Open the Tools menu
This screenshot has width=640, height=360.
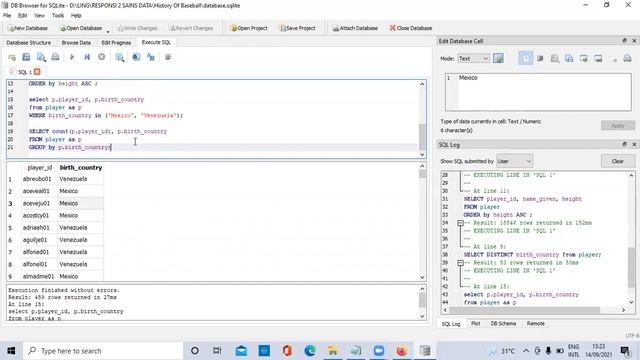[58, 16]
